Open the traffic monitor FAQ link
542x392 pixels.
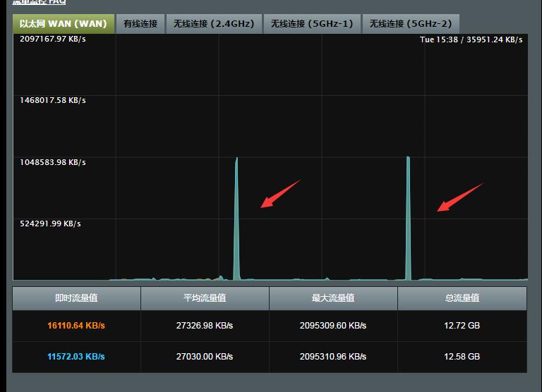[39, 1]
